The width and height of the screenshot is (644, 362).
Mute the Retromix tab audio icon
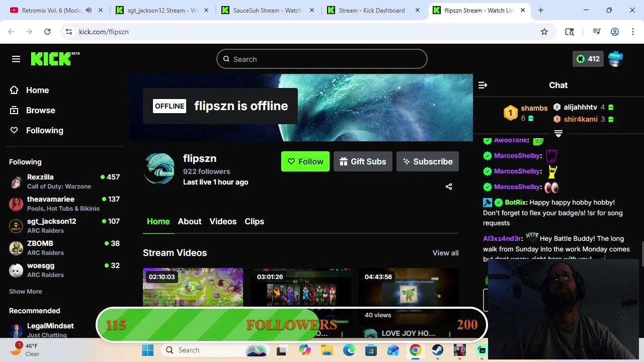(89, 10)
